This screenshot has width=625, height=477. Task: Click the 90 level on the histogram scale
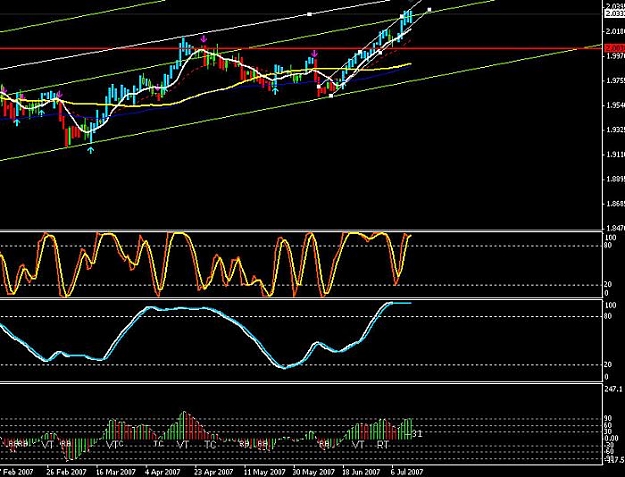(x=608, y=418)
